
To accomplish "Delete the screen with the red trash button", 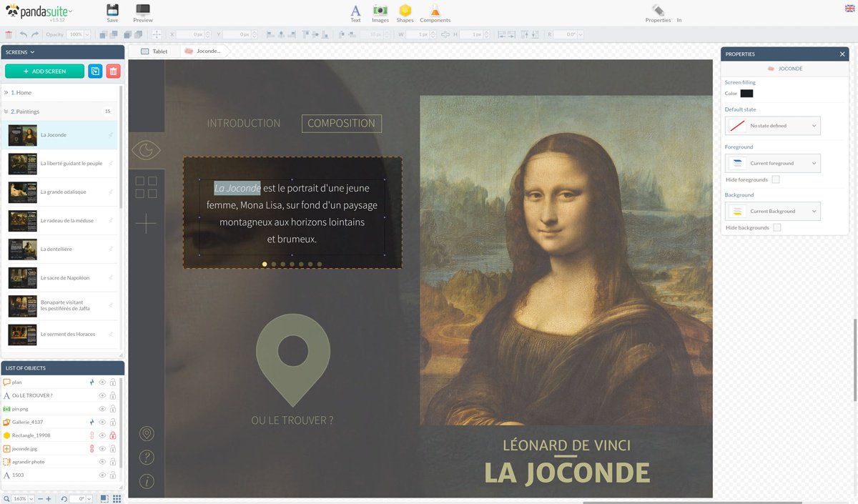I will (113, 71).
